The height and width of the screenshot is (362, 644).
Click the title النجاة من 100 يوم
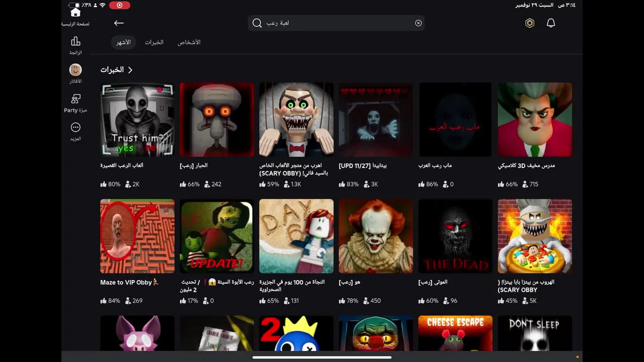[x=292, y=286]
